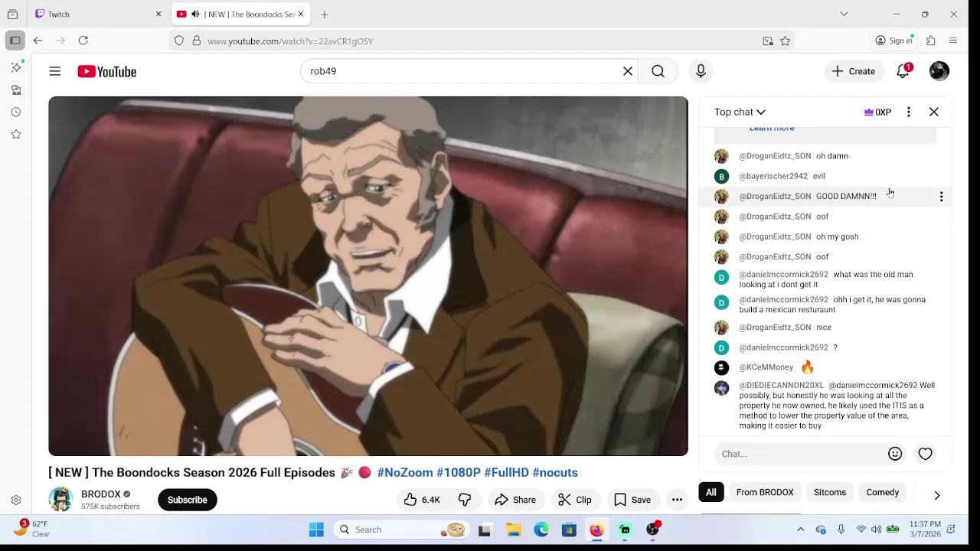View the 0XP crown points badge
This screenshot has width=980, height=551.
877,112
